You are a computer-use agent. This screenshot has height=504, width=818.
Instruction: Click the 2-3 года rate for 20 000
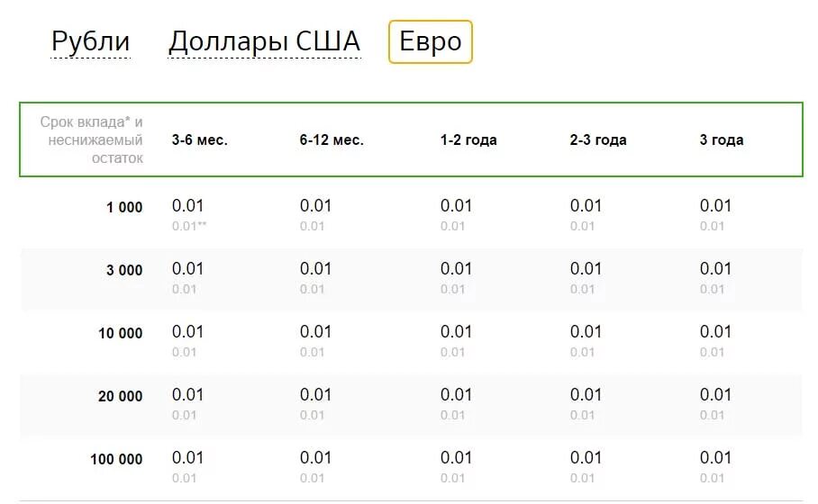[586, 395]
